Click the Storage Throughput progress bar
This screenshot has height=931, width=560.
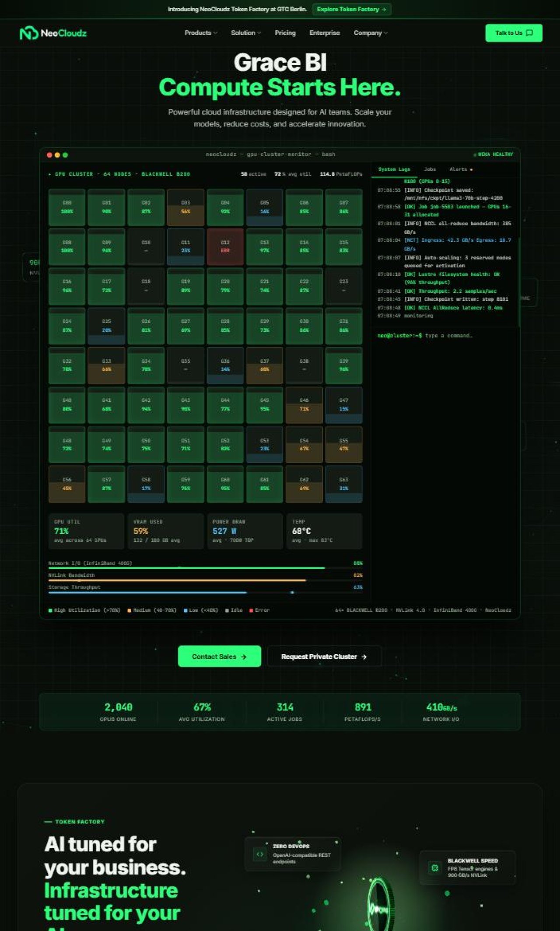(x=205, y=592)
